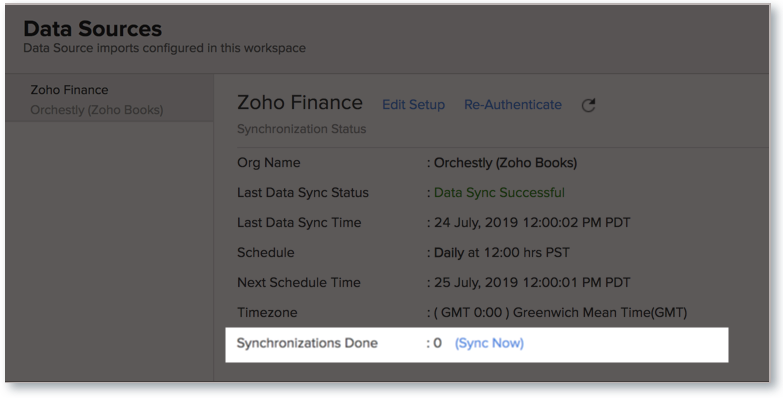Click the Last Data Sync Time label
The image size is (783, 398).
299,223
